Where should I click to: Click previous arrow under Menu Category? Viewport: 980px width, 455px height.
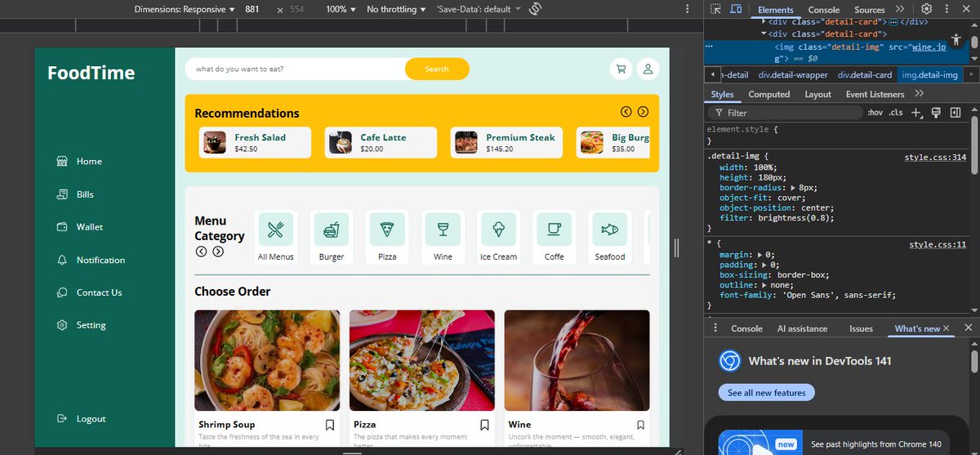(201, 252)
